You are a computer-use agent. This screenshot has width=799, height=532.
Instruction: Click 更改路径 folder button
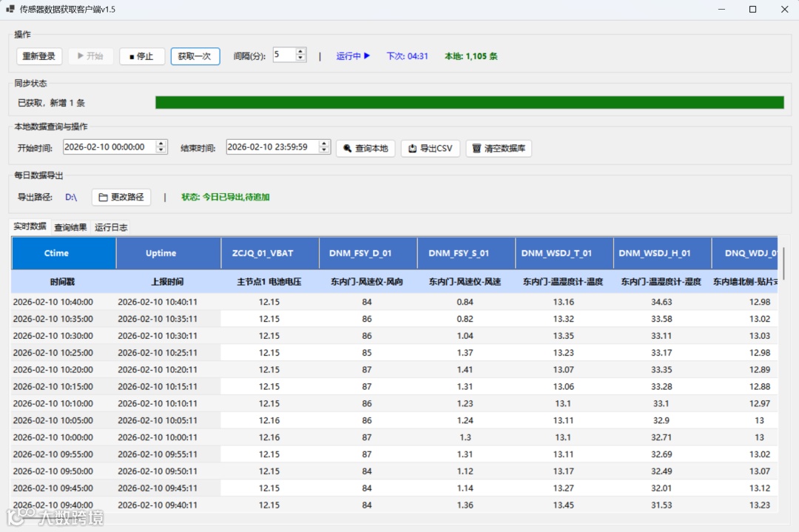point(121,198)
